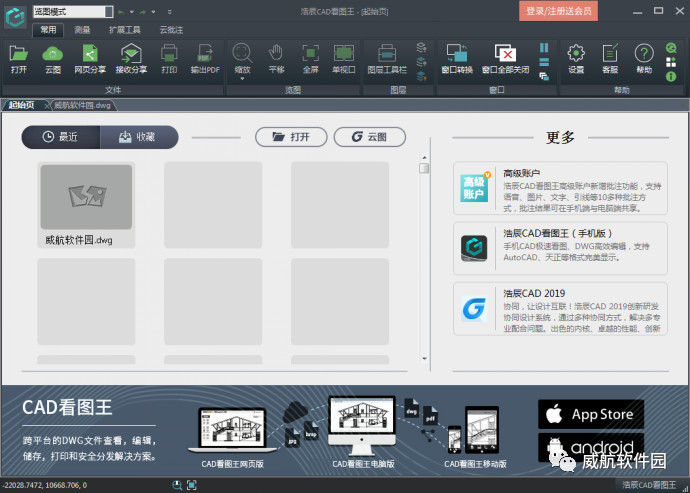Toggle to the 最近 recent files view
This screenshot has width=690, height=493.
61,137
